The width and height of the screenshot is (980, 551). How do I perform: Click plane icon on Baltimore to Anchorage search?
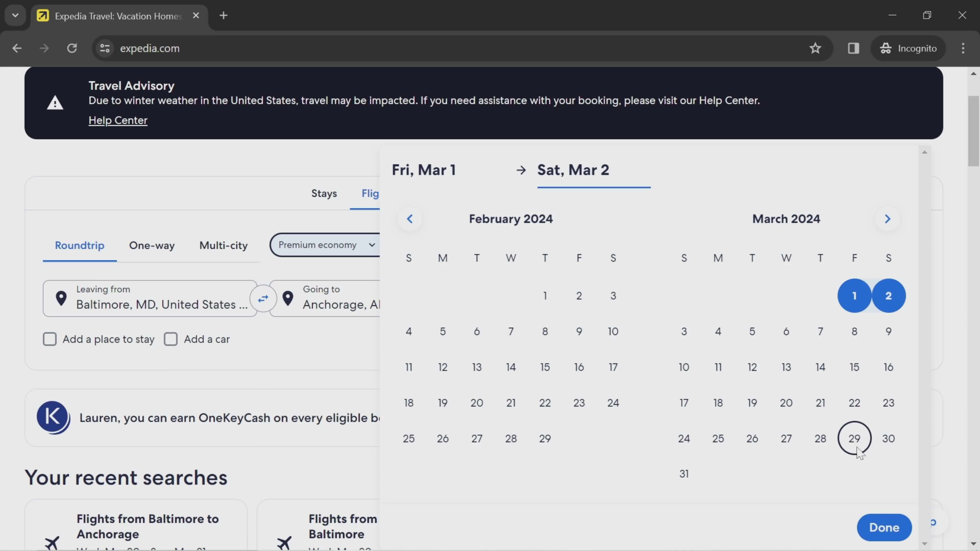coord(52,543)
